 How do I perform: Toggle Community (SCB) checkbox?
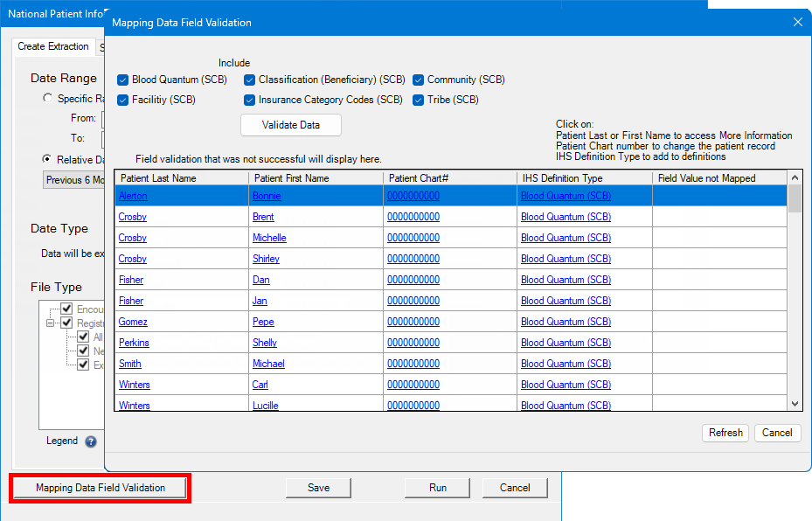pos(419,80)
